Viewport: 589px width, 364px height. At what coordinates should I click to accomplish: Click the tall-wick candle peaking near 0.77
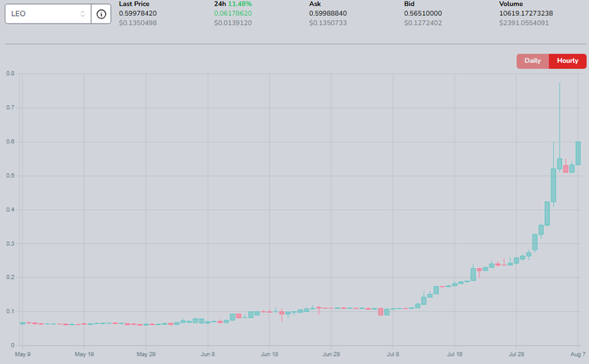point(559,164)
